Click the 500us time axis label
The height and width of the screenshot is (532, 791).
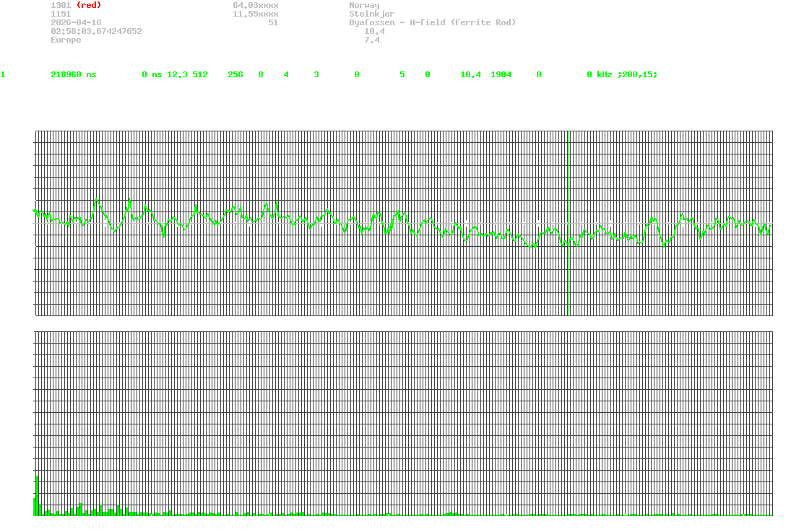click(x=404, y=326)
